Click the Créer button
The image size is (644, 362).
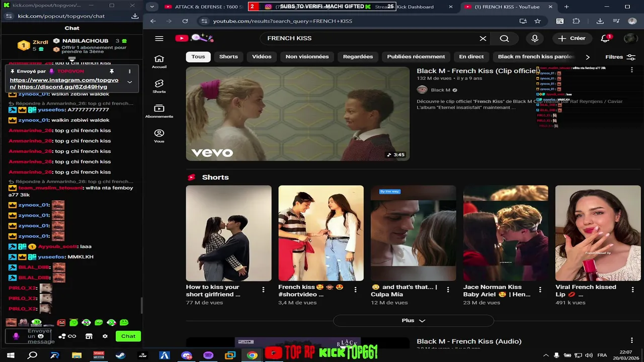point(572,39)
